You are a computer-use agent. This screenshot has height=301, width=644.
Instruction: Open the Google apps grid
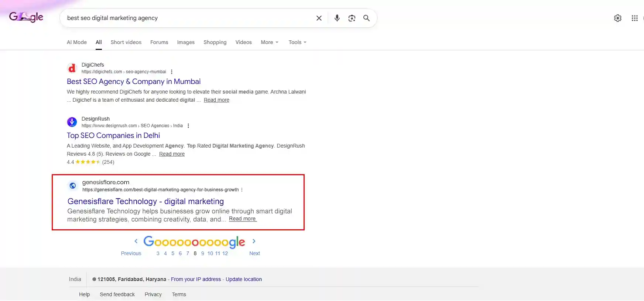(x=635, y=18)
